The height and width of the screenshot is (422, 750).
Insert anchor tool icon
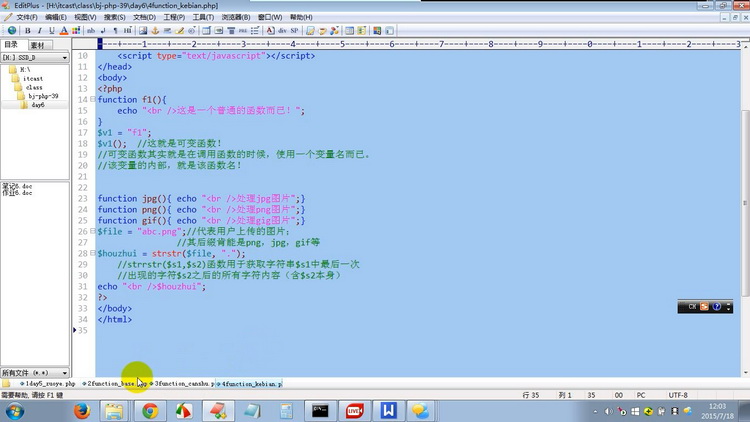[155, 31]
